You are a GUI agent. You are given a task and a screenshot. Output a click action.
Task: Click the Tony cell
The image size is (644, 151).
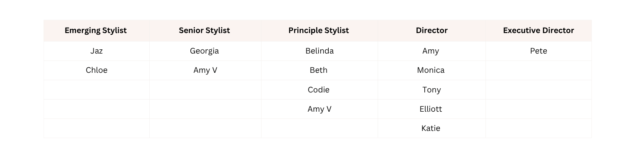tap(432, 90)
